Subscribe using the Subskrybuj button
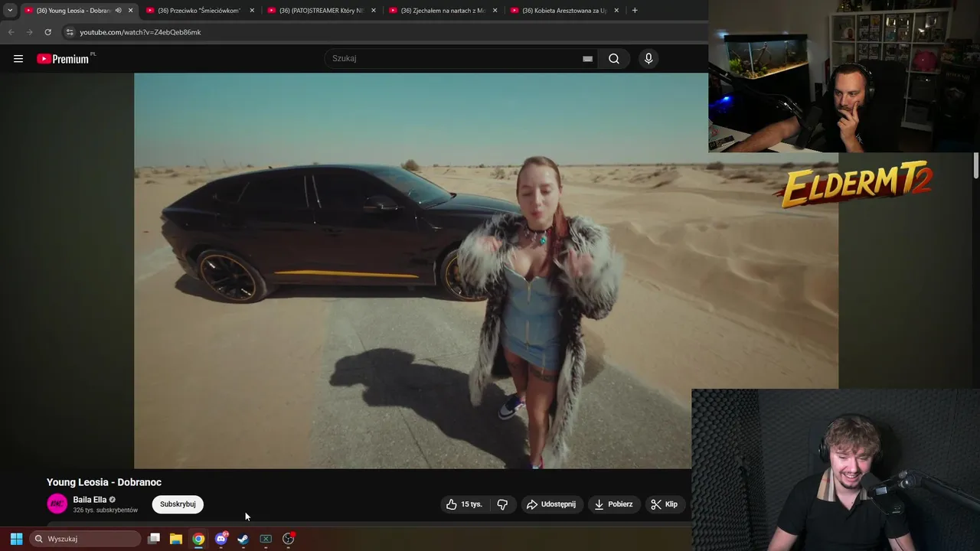This screenshot has width=980, height=551. (178, 504)
